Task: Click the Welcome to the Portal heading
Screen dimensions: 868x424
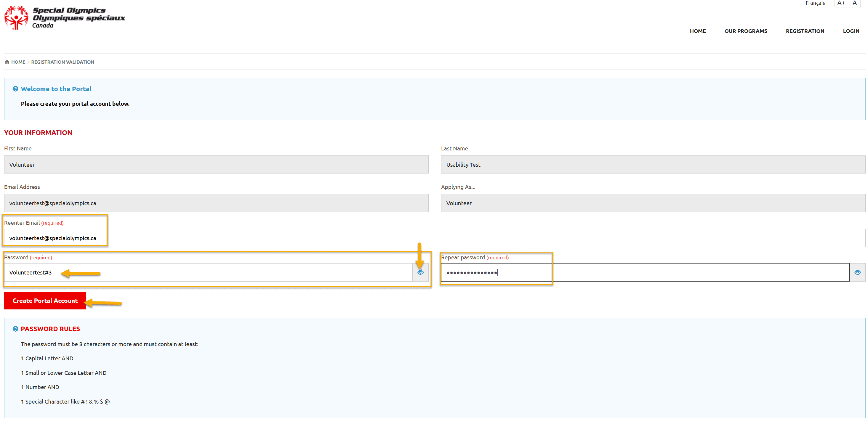Action: [56, 89]
